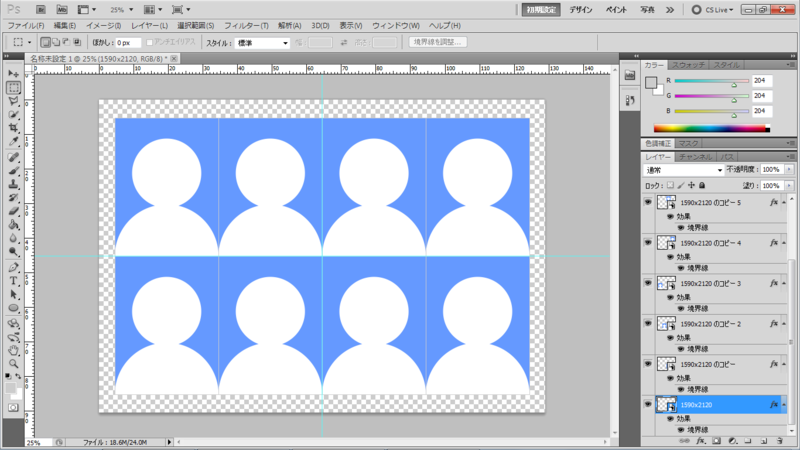Click the R color slider
800x450 pixels.
click(x=711, y=81)
